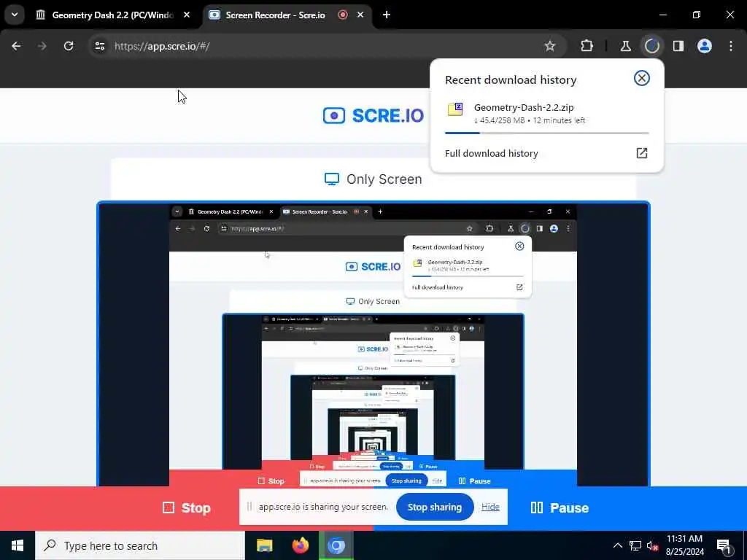The image size is (747, 560).
Task: Pause the recording
Action: coord(560,507)
